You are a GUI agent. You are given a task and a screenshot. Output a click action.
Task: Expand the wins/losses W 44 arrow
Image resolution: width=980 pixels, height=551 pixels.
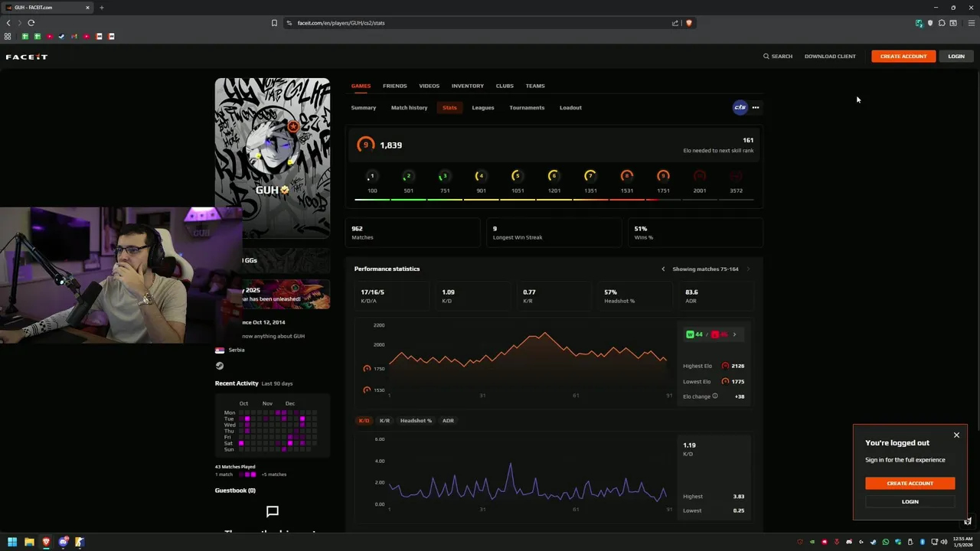coord(734,334)
